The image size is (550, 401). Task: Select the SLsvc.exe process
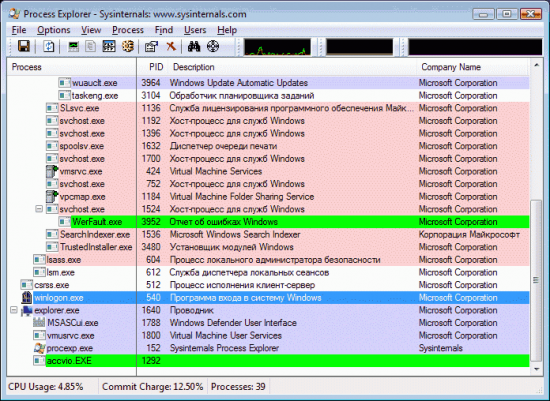pos(79,108)
